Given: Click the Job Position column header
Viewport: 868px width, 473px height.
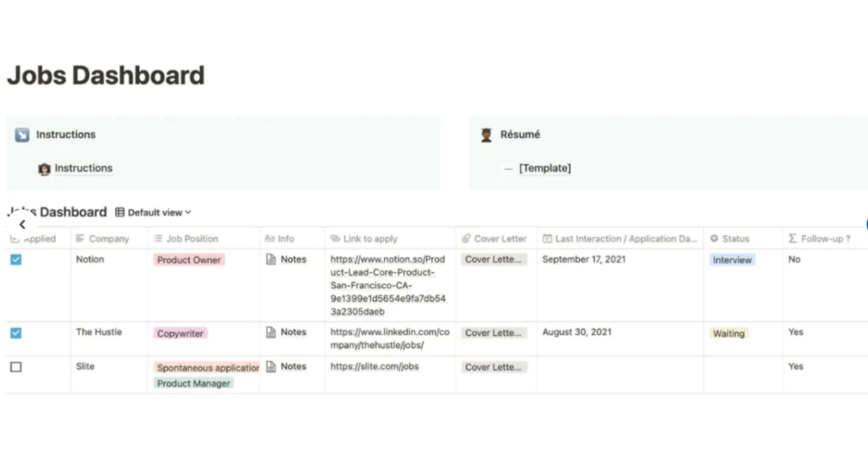Looking at the screenshot, I should coord(192,239).
